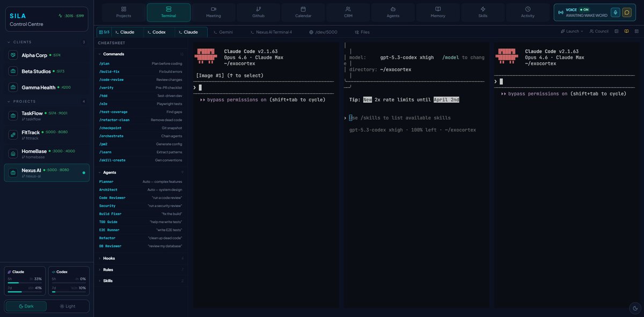Collapse the Projects section in sidebar

click(x=47, y=101)
